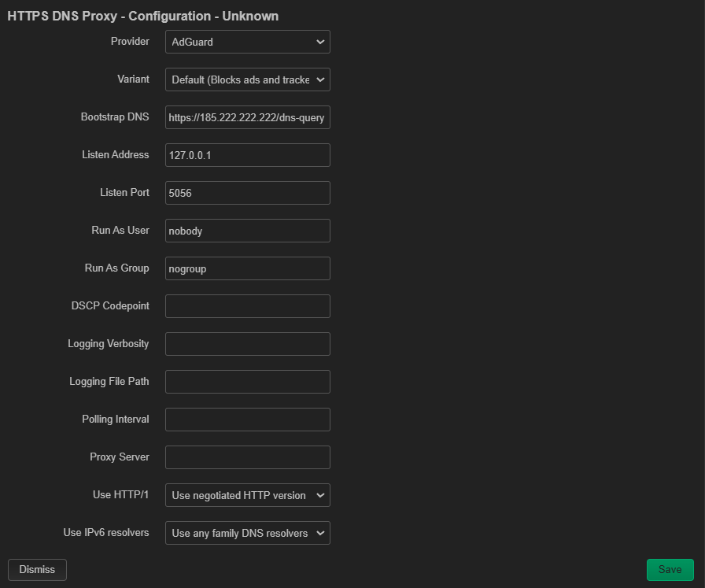Open the Use HTTP/1 dropdown
Image resolution: width=705 pixels, height=588 pixels.
(x=247, y=495)
